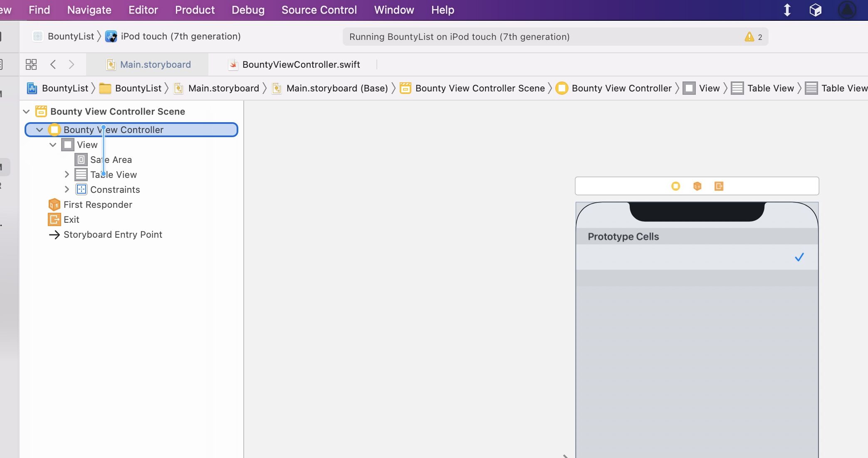Click the First Responder cube in scene dock
868x458 pixels.
(697, 186)
